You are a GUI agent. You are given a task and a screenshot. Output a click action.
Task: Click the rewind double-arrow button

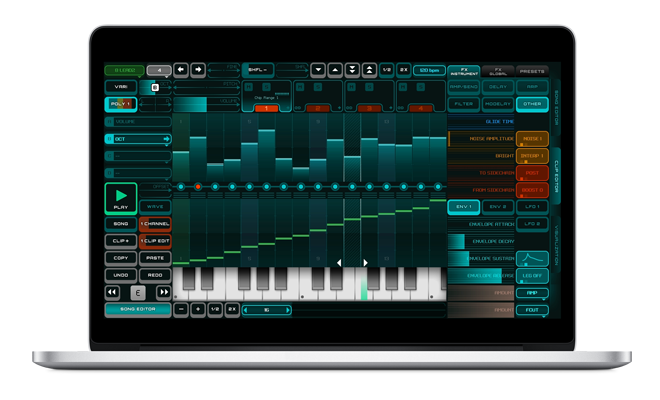(x=112, y=292)
